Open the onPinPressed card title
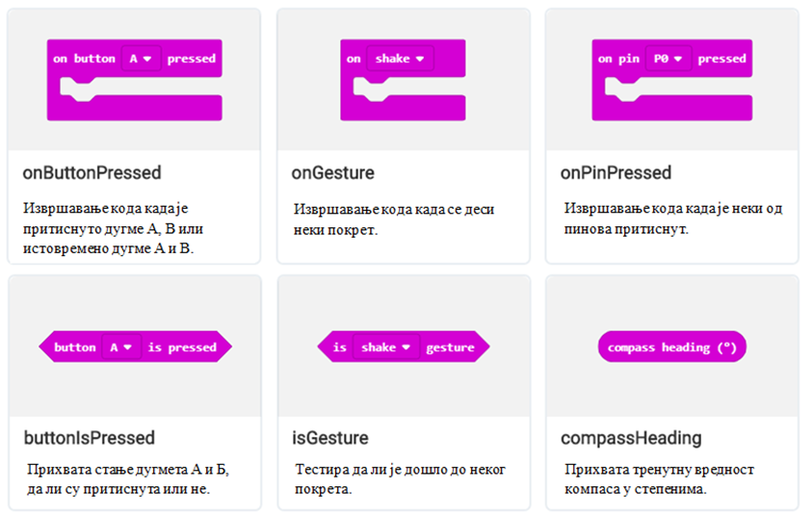This screenshot has height=516, width=812. [616, 173]
